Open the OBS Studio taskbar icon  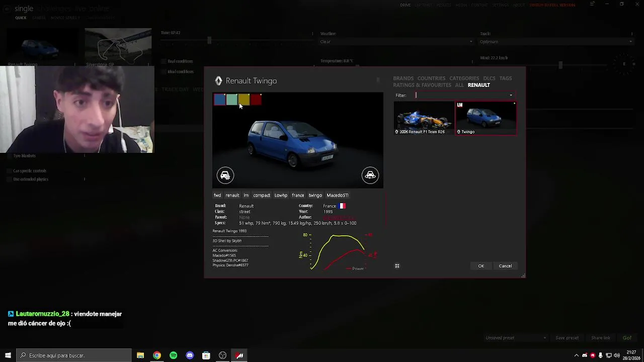tap(223, 355)
